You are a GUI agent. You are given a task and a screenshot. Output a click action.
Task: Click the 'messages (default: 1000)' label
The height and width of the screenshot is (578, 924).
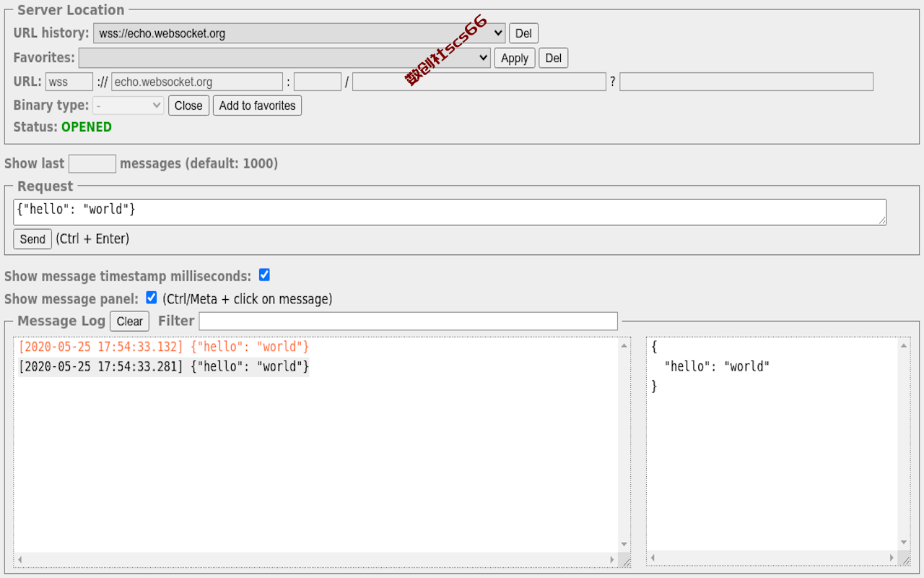pos(199,163)
